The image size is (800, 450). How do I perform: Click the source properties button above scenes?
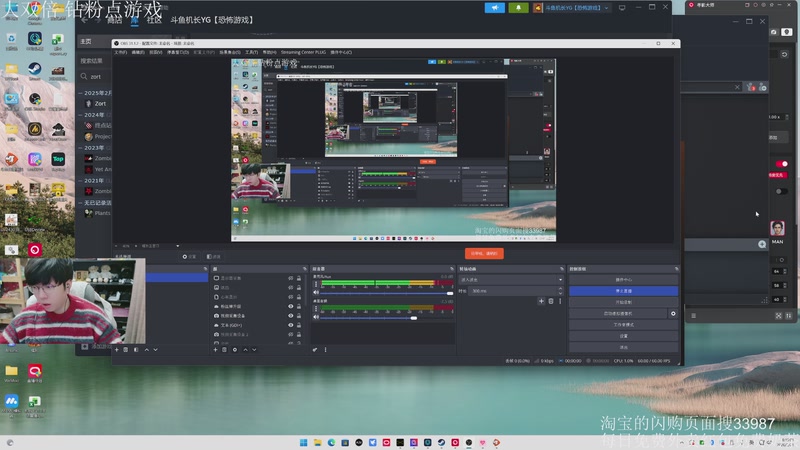coord(189,257)
